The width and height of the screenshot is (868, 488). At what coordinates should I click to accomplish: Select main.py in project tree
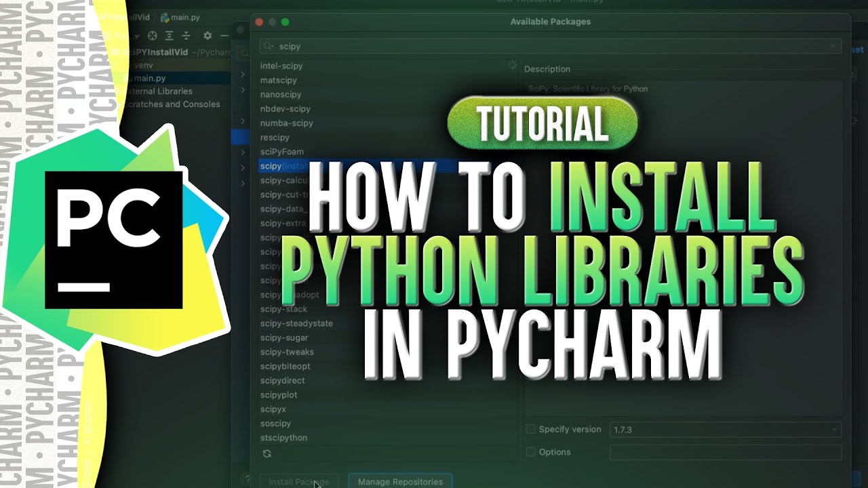pos(149,79)
